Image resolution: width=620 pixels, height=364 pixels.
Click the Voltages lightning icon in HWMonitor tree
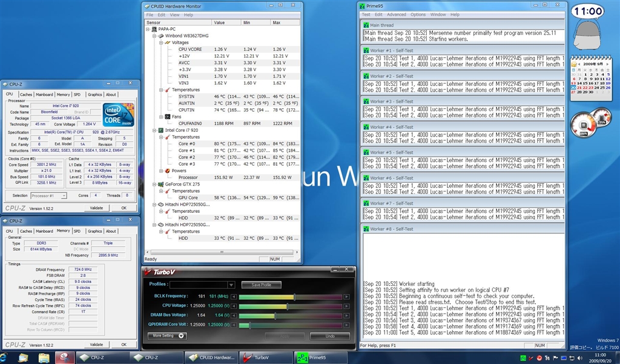click(168, 43)
